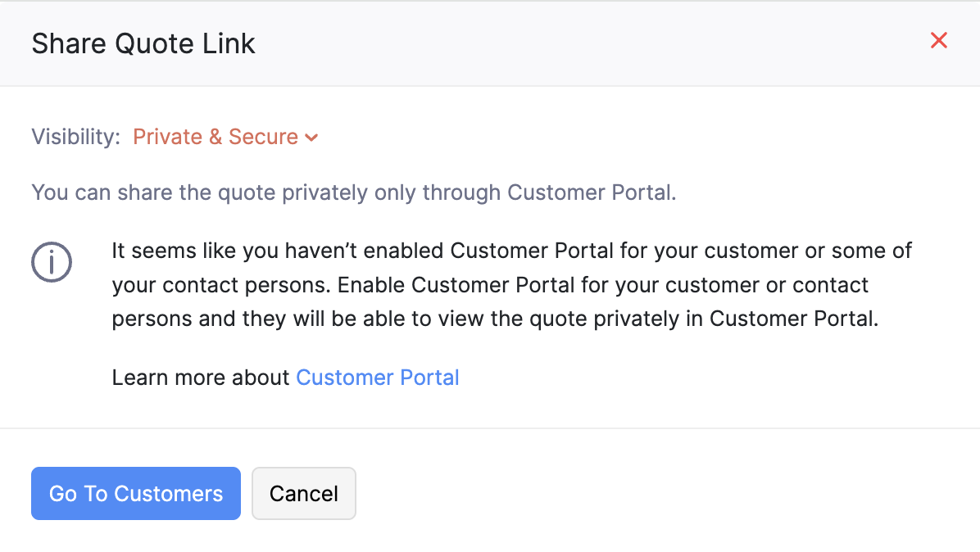Click the Visibility label text
The image size is (980, 552).
(75, 137)
